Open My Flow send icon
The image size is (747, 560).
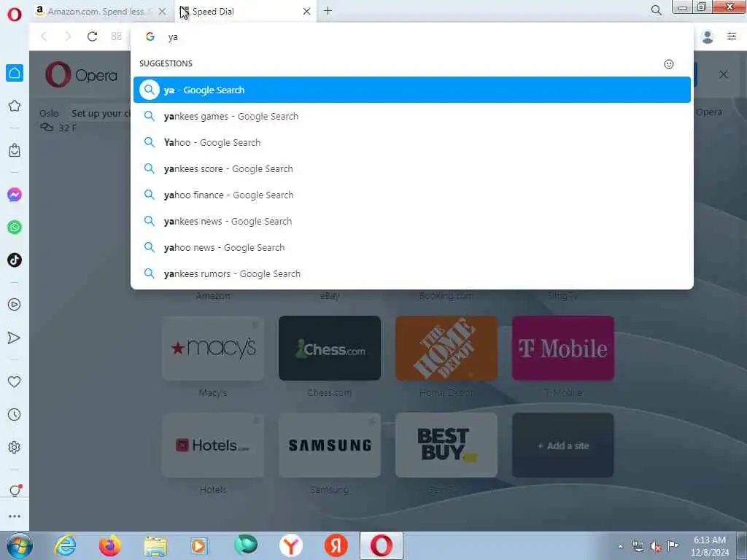pyautogui.click(x=15, y=338)
